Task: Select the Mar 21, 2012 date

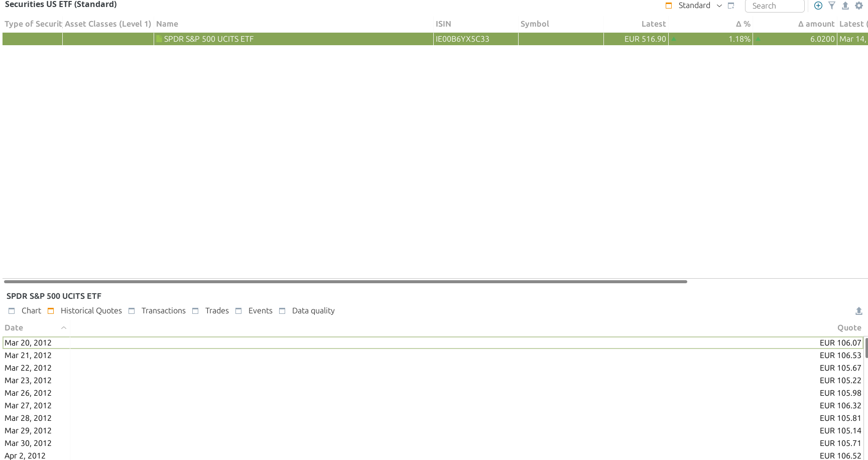Action: (28, 355)
